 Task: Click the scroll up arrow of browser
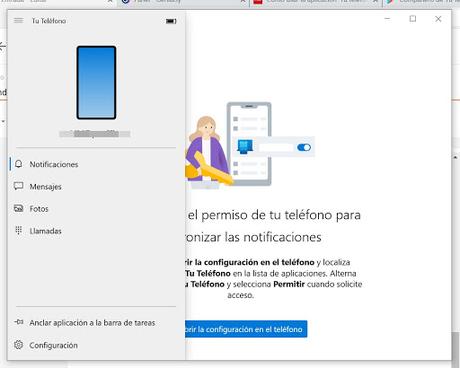click(x=456, y=157)
